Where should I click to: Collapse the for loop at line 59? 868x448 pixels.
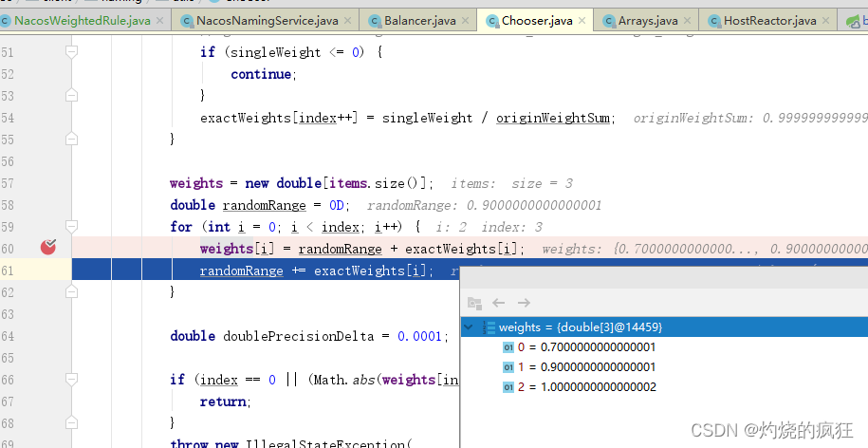(x=71, y=227)
